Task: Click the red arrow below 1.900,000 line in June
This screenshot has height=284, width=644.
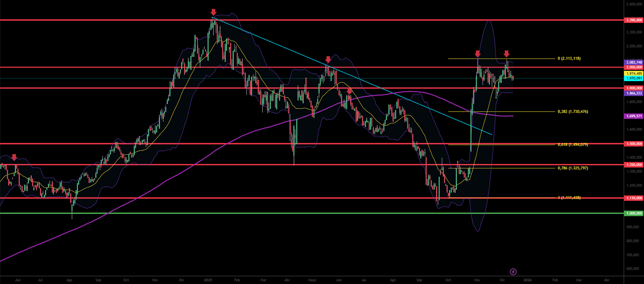Action: [x=349, y=91]
